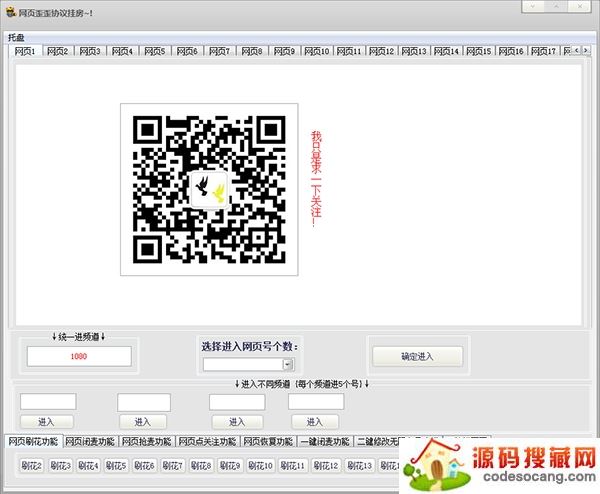Viewport: 600px width, 494px height.
Task: Click the 刷花7 button
Action: point(173,466)
